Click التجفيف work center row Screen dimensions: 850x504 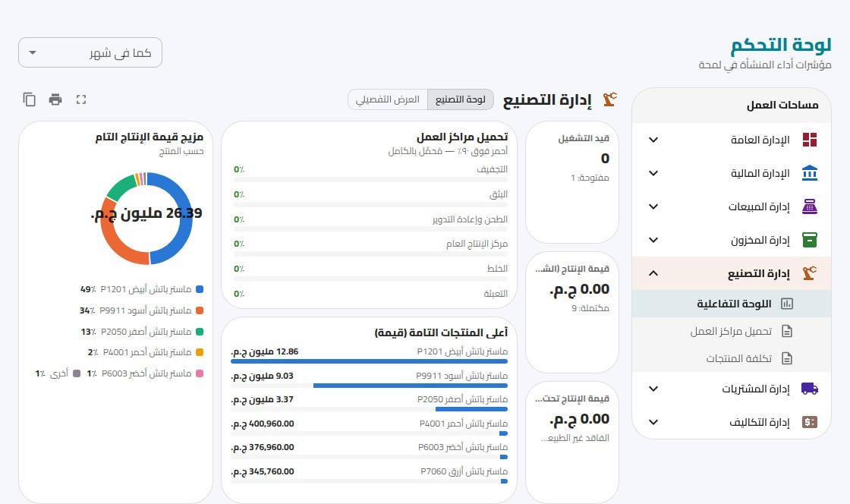click(x=370, y=173)
